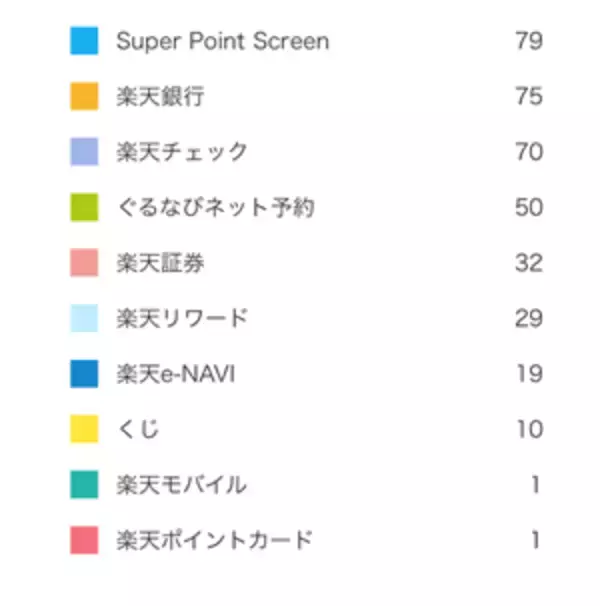
Task: Click the ぐるなびネット予約 label
Action: click(216, 208)
